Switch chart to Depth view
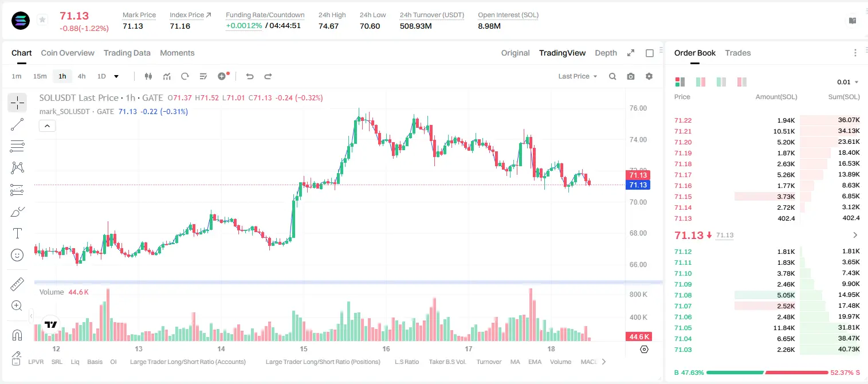Image resolution: width=868 pixels, height=384 pixels. pyautogui.click(x=606, y=53)
